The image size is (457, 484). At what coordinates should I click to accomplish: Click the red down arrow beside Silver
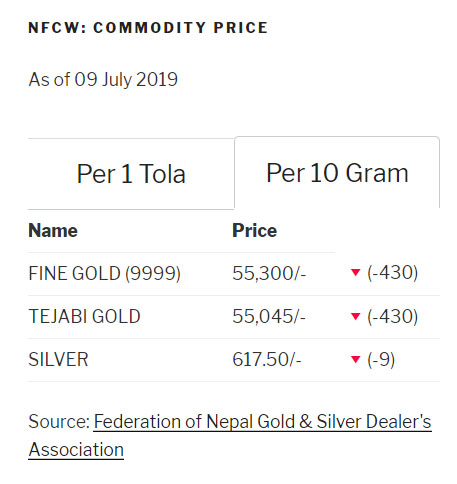pyautogui.click(x=356, y=359)
